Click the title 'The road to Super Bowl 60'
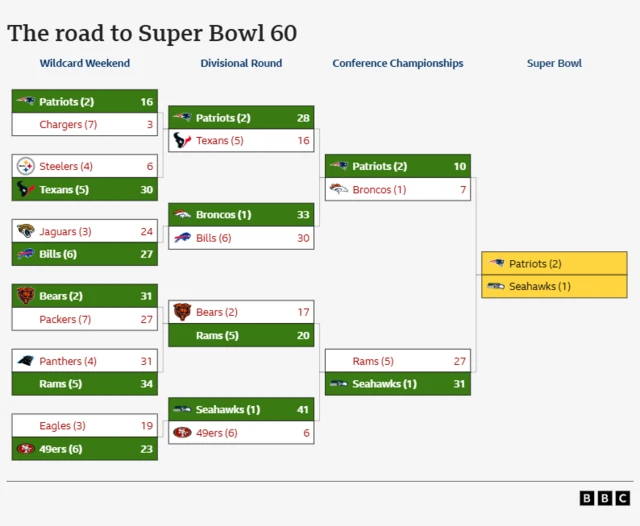Screen dimensions: 640x526 coord(152,33)
